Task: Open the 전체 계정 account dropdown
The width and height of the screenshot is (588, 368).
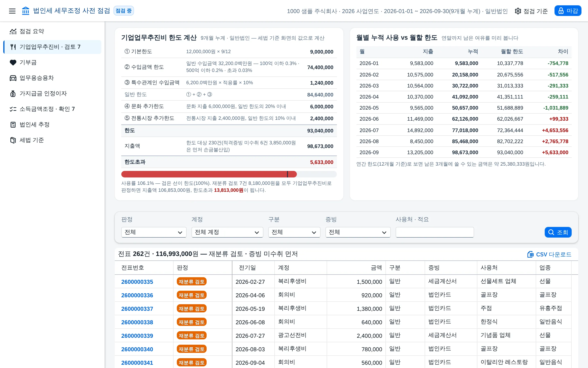Action: (x=227, y=232)
